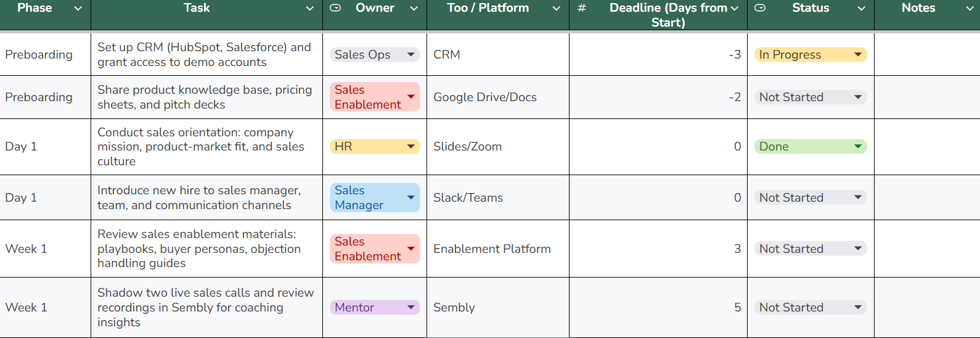Open the Task column header menu arrow
The width and height of the screenshot is (980, 338).
310,9
